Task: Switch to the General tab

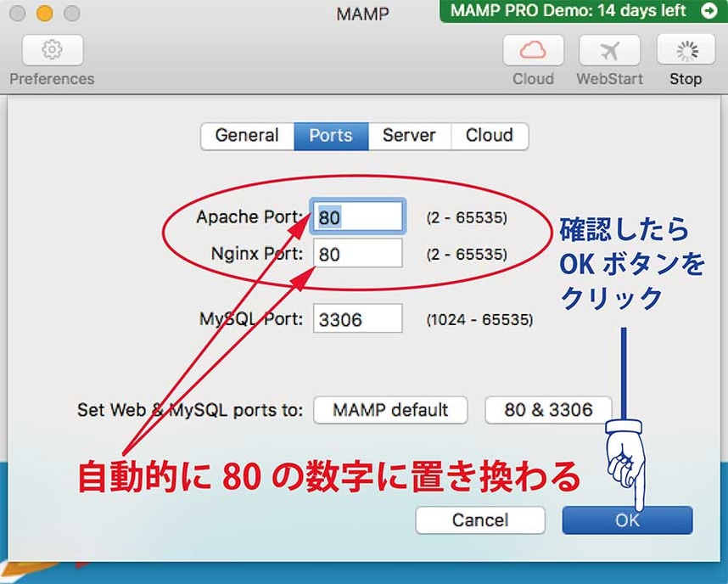Action: [247, 136]
